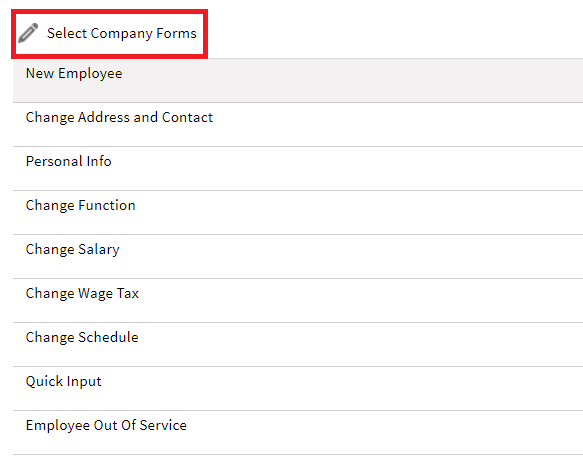583x457 pixels.
Task: Click the Personal Info list row
Action: coord(298,168)
